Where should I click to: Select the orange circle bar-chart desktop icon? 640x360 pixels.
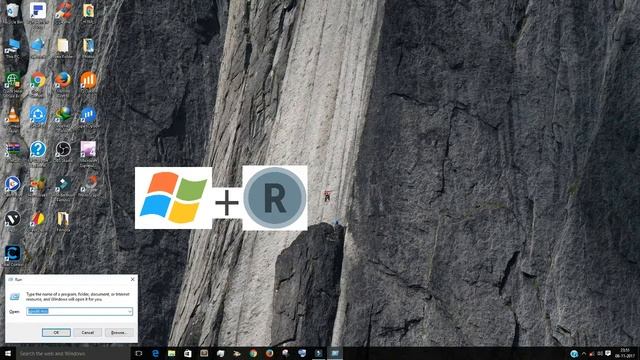point(88,80)
